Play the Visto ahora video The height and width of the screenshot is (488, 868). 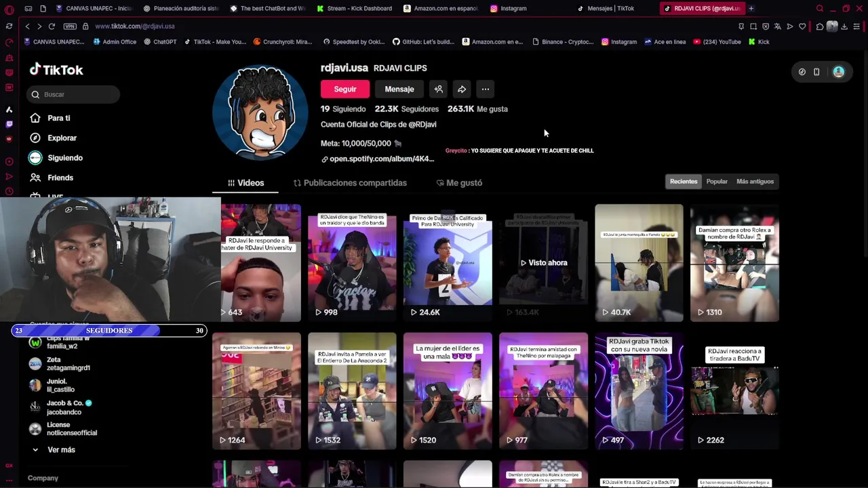[x=543, y=262]
